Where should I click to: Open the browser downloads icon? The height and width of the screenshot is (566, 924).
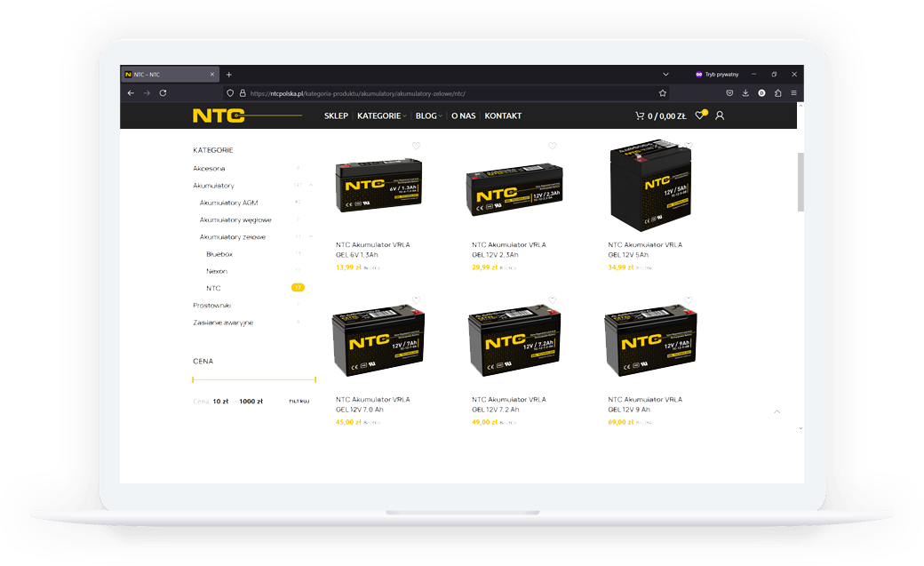745,93
